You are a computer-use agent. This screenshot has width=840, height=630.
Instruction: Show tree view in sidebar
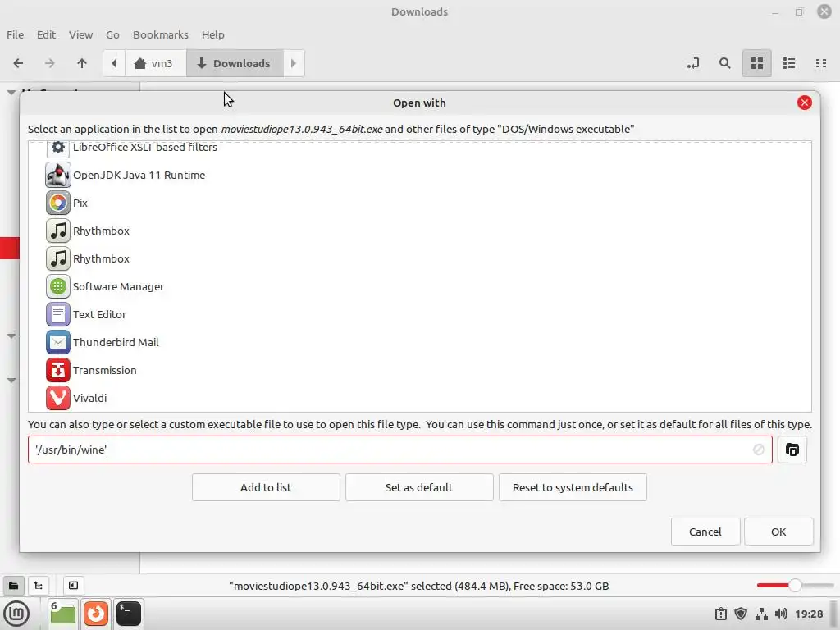38,586
